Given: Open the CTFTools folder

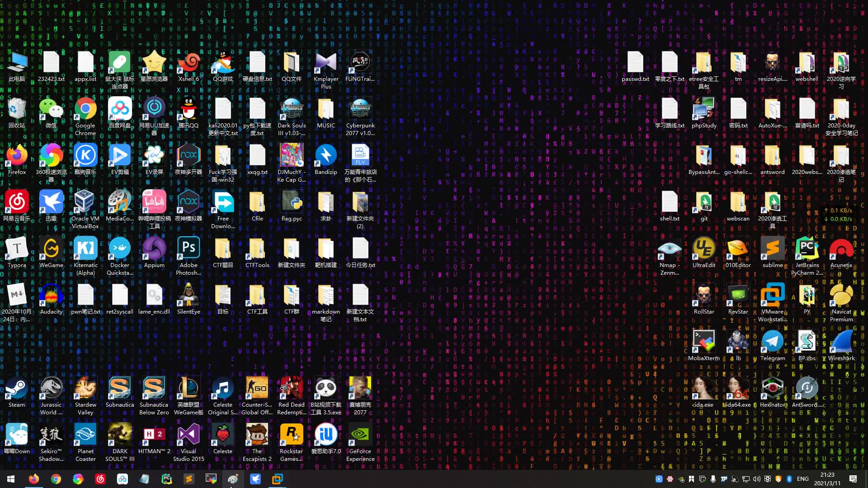Looking at the screenshot, I should click(x=257, y=249).
